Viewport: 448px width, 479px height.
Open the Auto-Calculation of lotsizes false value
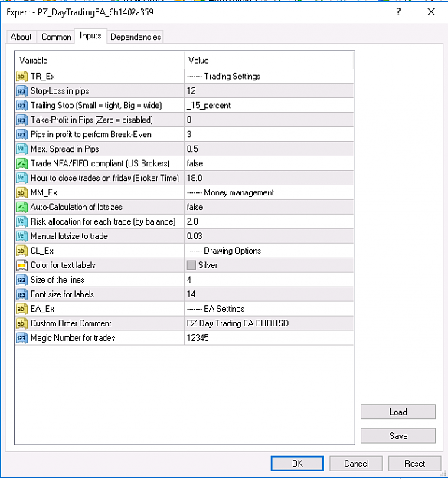click(x=269, y=207)
